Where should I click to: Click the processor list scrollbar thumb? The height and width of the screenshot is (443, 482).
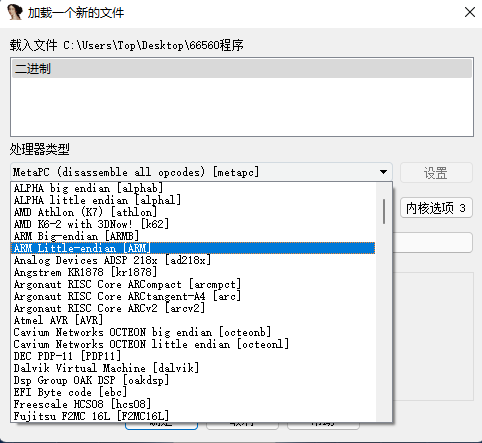click(384, 211)
